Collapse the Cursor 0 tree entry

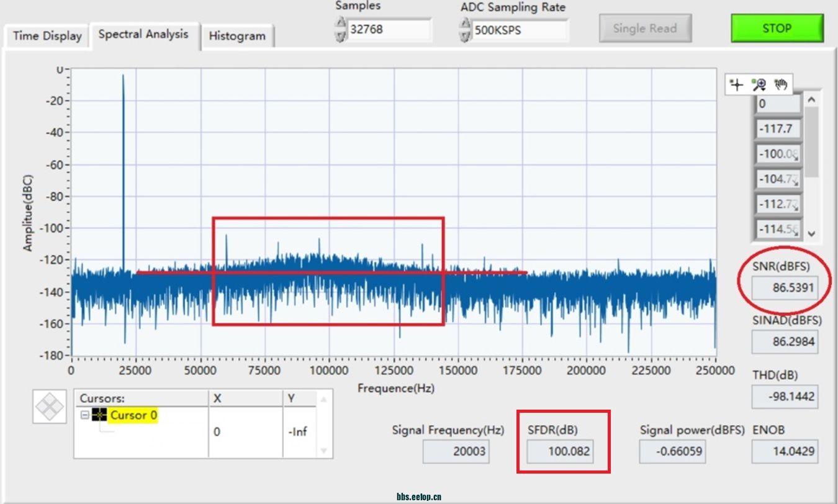click(84, 415)
